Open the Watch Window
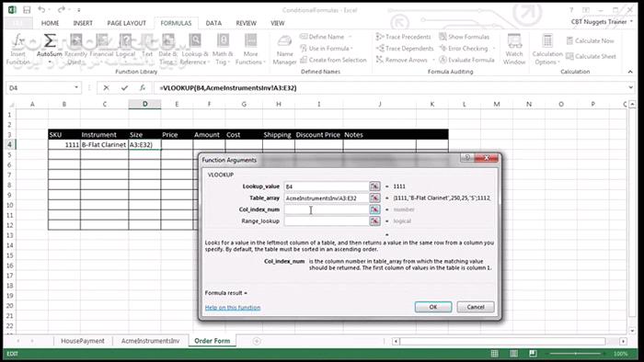 coord(514,50)
